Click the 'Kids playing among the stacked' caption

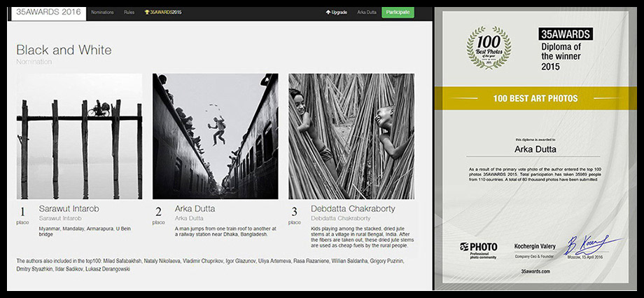click(363, 237)
